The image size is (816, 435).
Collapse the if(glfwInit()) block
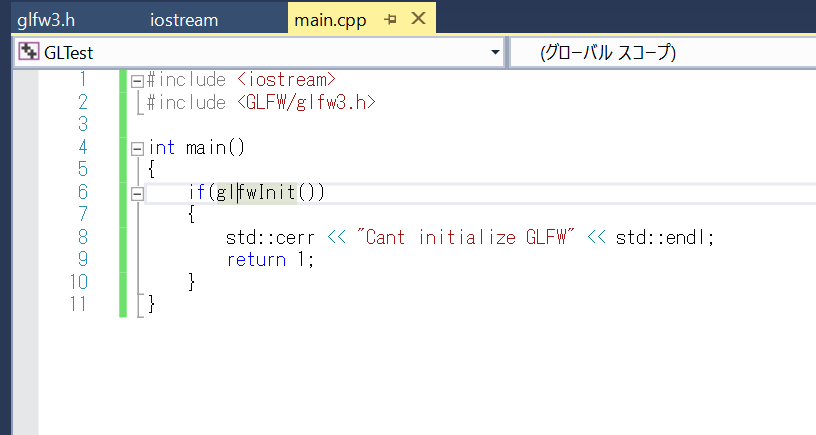point(137,194)
